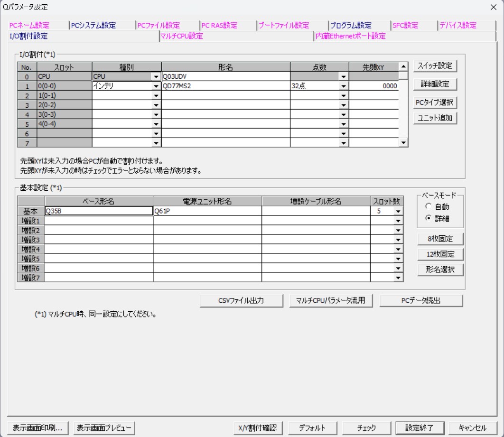Click the ユニット追加 button

[x=435, y=118]
